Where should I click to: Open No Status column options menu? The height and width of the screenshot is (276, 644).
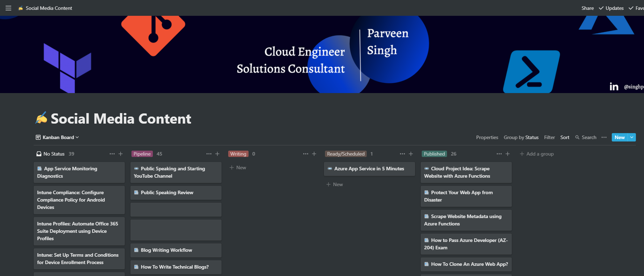tap(112, 154)
